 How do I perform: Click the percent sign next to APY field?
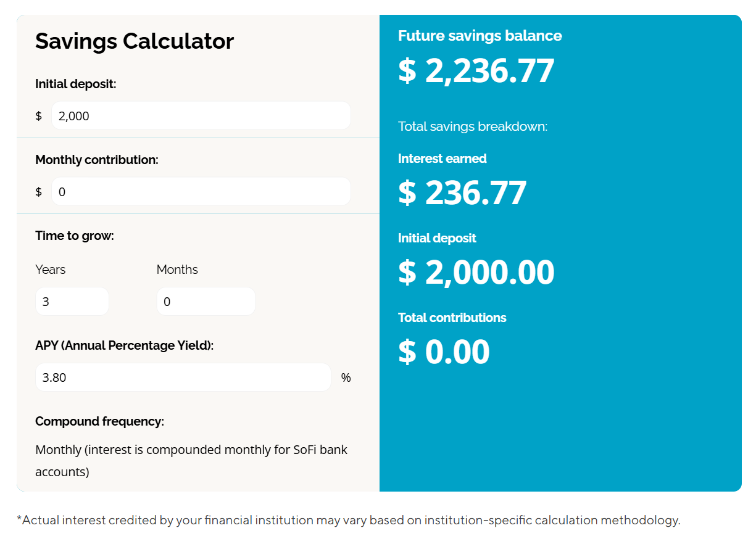346,377
